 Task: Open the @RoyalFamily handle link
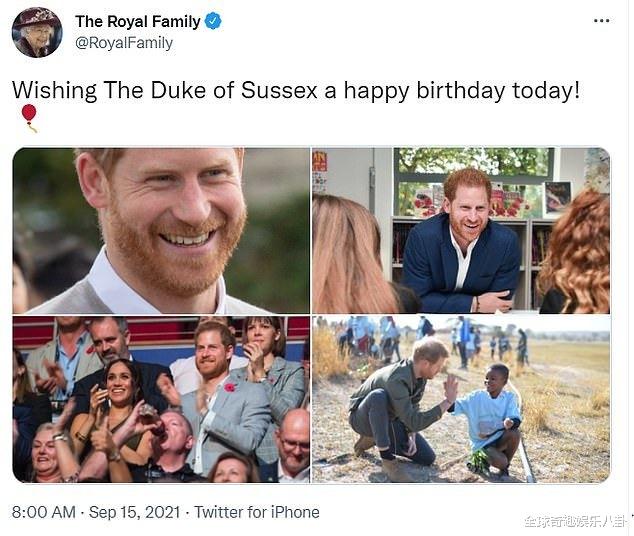pos(124,43)
